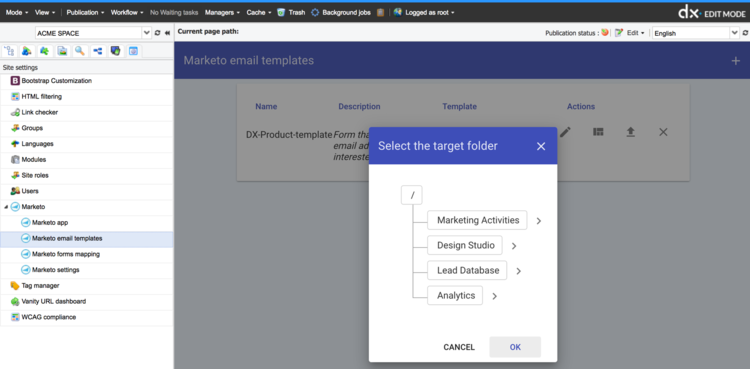Click the search magnifier tab icon in sidebar
The width and height of the screenshot is (750, 369).
(79, 51)
